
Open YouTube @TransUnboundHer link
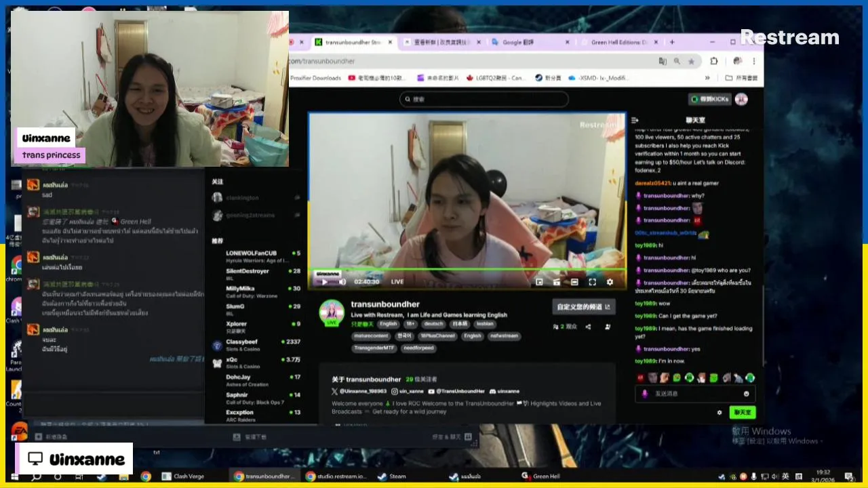(456, 391)
